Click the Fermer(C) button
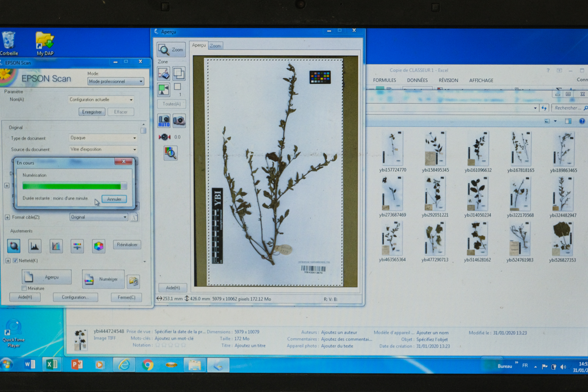 [126, 298]
